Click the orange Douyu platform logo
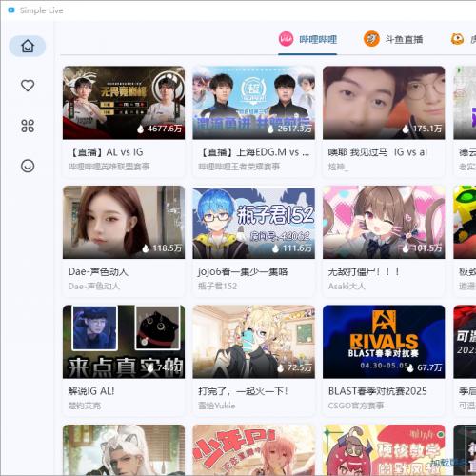 (371, 39)
